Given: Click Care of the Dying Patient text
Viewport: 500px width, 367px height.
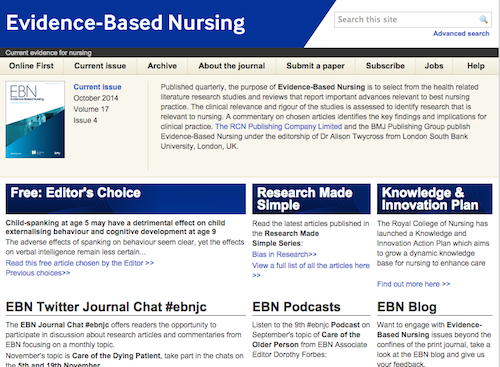Looking at the screenshot, I should [116, 356].
